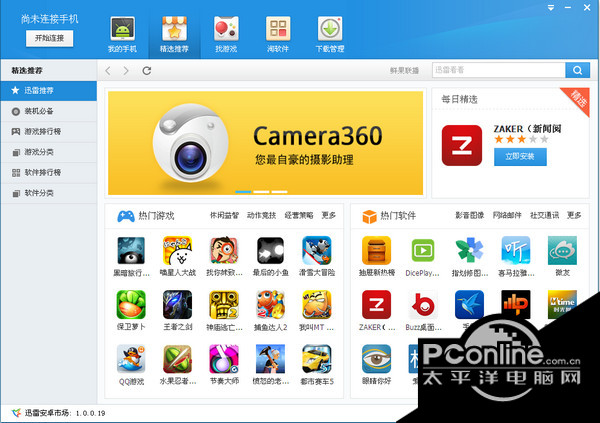Open the 神庙逃亡 Temple Run 2 icon
The height and width of the screenshot is (423, 600).
[x=224, y=305]
